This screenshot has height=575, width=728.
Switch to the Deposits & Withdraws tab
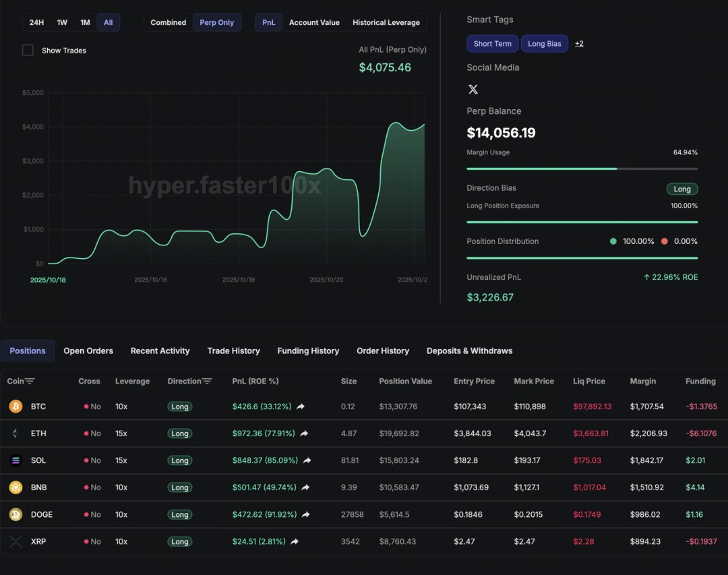point(469,351)
